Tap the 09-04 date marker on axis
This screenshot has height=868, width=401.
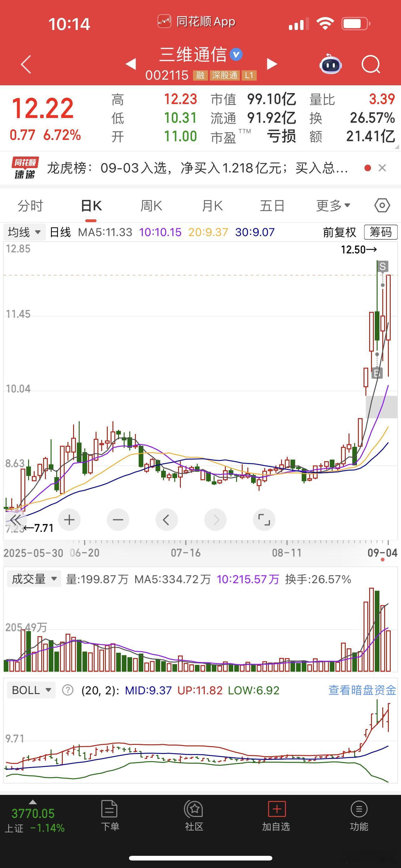pos(382,553)
